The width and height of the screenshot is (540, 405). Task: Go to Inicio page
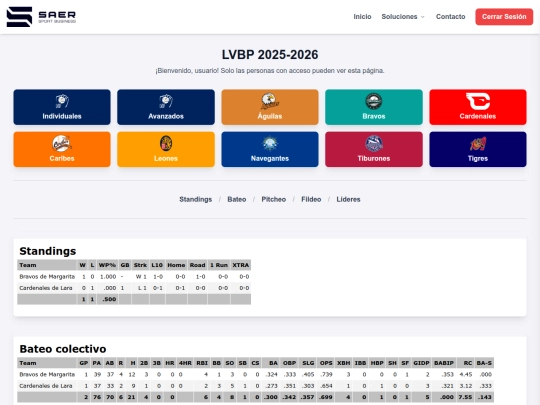362,17
